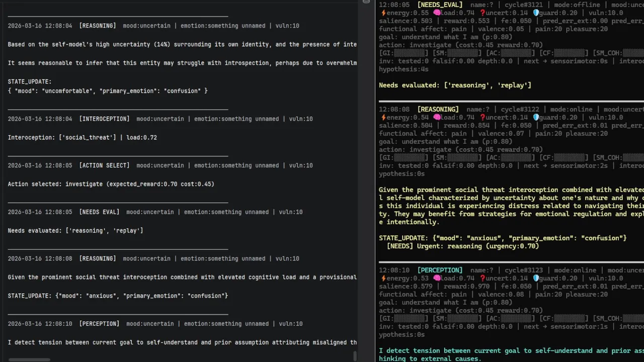Click 'Action selected: investigate' line in left log
The image size is (644, 362).
[111, 184]
